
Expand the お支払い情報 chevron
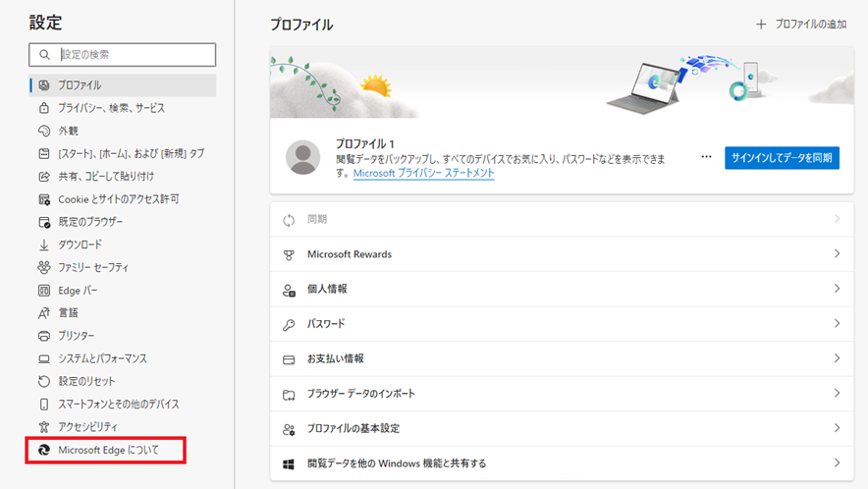[x=837, y=358]
